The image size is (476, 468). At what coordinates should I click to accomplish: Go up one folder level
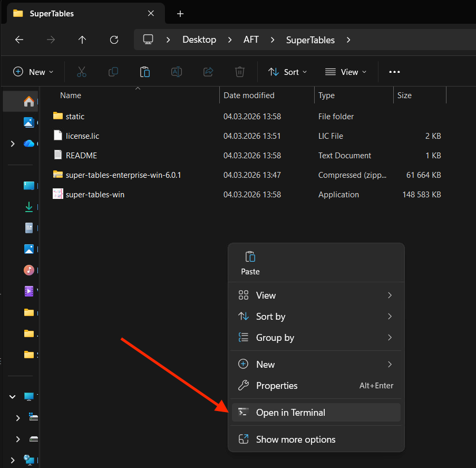pos(82,40)
